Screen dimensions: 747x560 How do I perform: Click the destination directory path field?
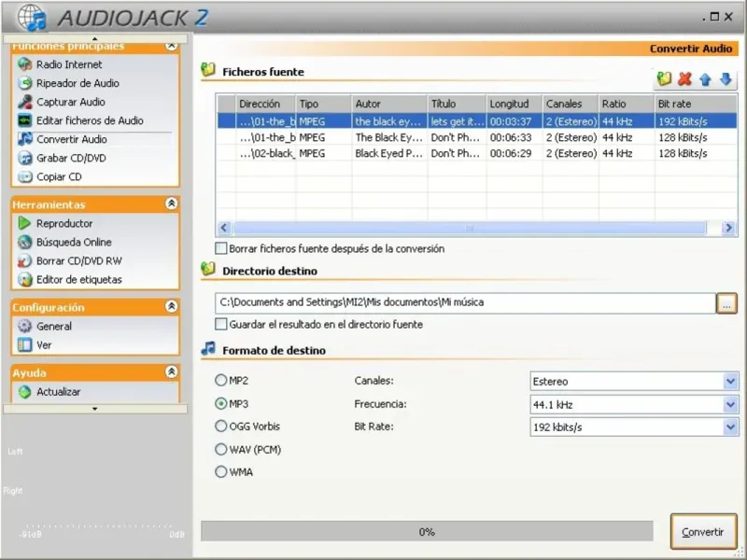click(465, 302)
